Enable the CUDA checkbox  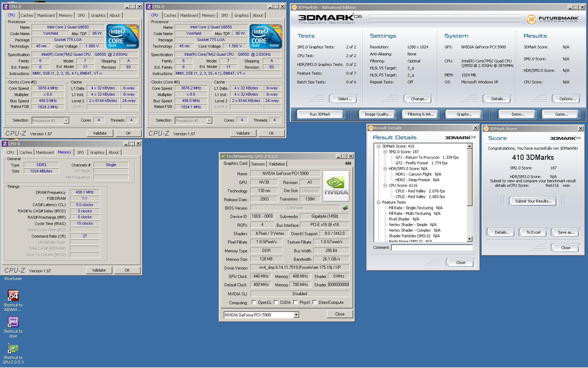pos(276,302)
